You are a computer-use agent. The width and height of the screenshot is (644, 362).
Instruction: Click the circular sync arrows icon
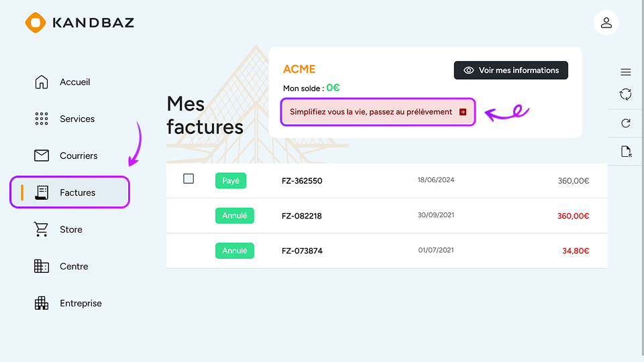pos(625,95)
